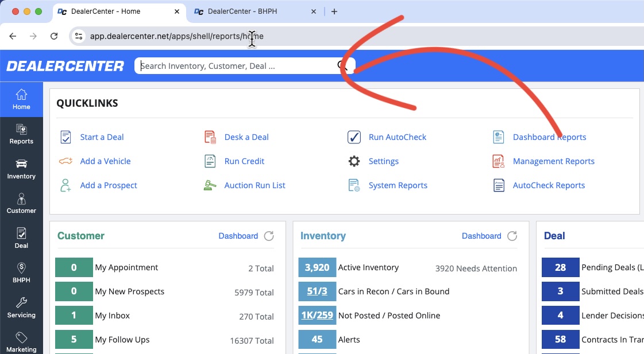Open Servicing in the sidebar
The height and width of the screenshot is (354, 644).
click(21, 308)
